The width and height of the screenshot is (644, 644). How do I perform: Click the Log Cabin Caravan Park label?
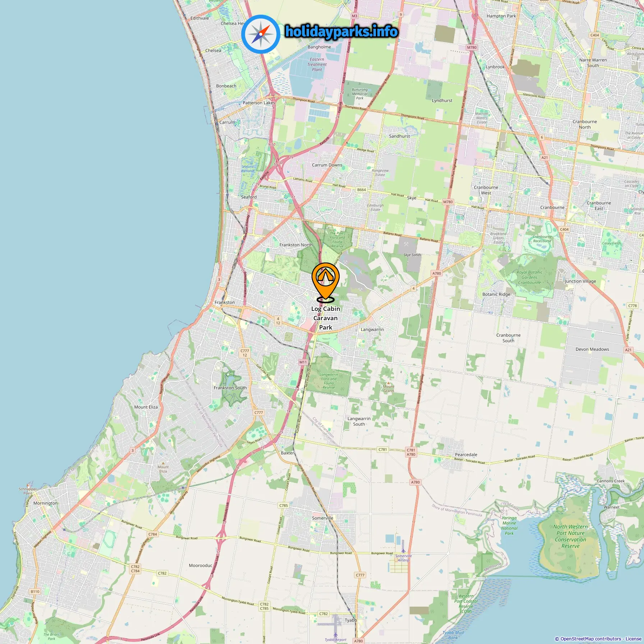(326, 318)
